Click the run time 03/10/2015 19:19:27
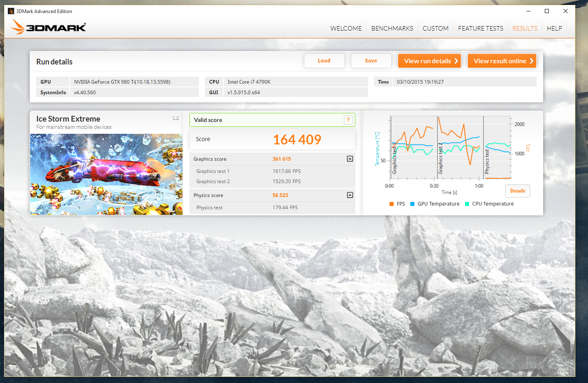The image size is (588, 383). [420, 82]
